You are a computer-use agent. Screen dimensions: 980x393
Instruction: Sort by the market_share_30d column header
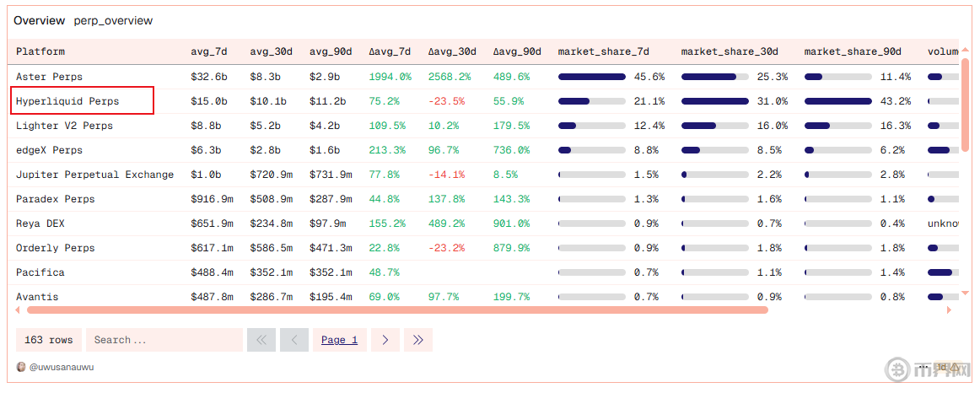(x=730, y=51)
